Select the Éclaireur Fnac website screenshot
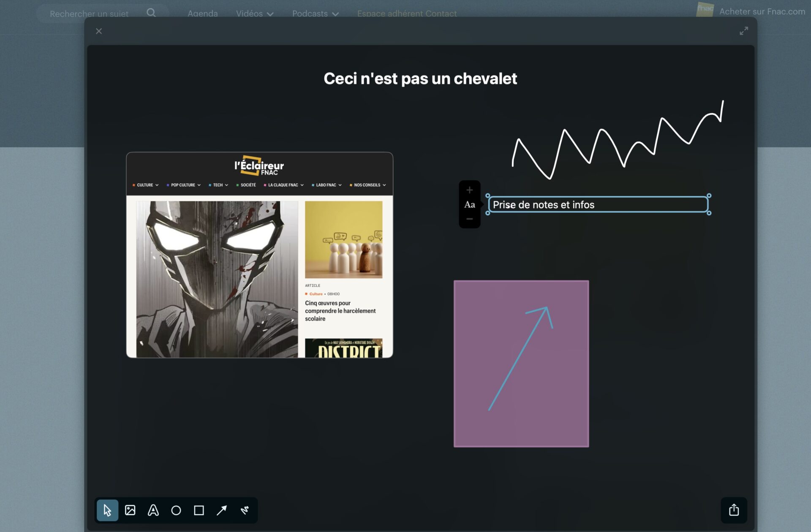Viewport: 811px width, 532px height. point(259,255)
